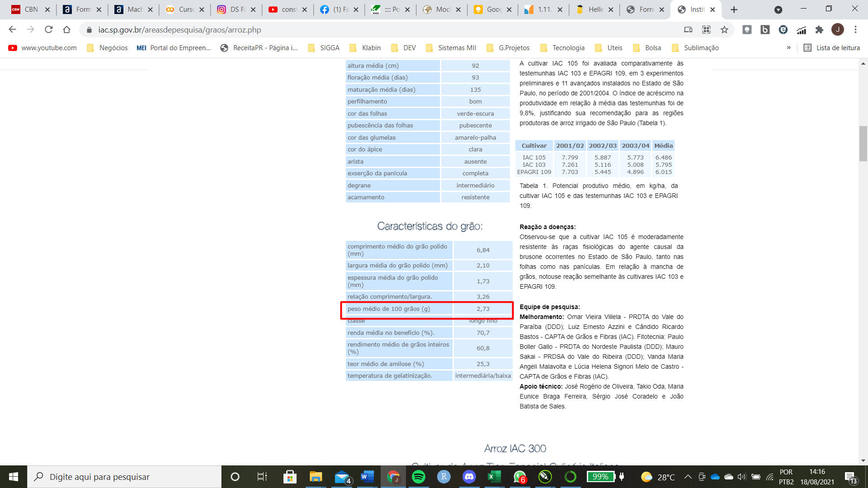The width and height of the screenshot is (868, 488).
Task: Click the browser reload page icon
Action: [49, 30]
